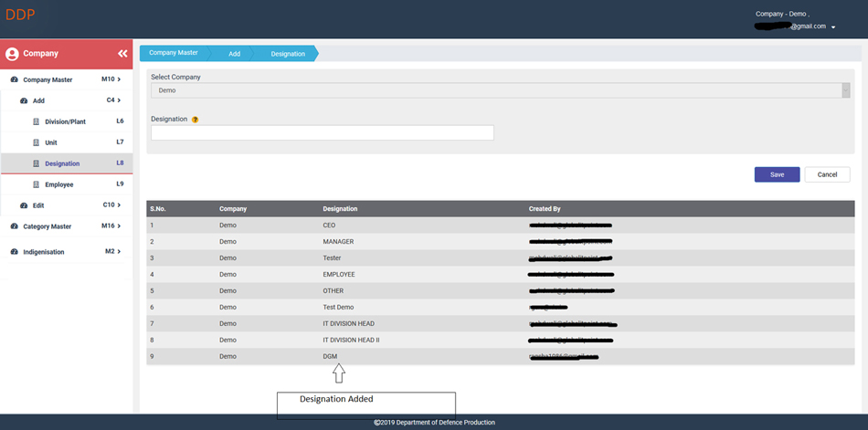Collapse the sidebar with double-chevron icon
Image resolution: width=868 pixels, height=430 pixels.
pos(122,54)
